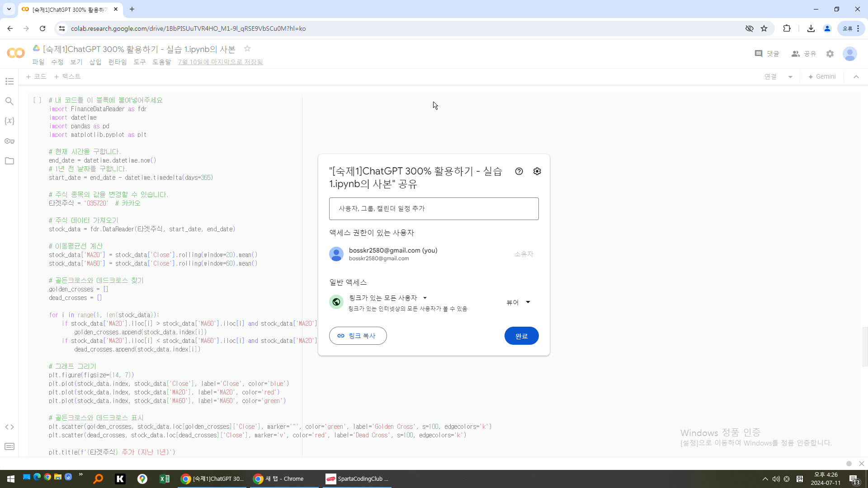Expand the viewer role dropdown

[x=518, y=302]
